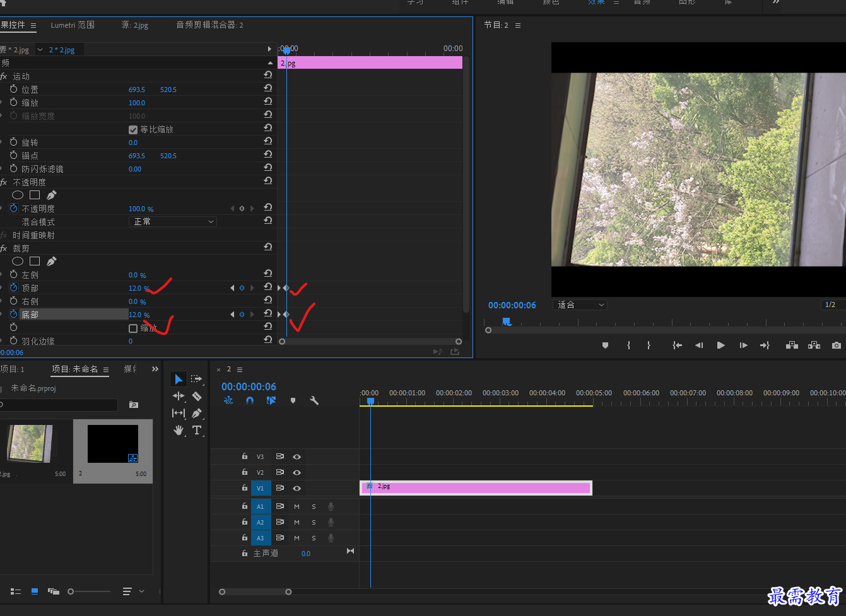Select the Hand tool
Viewport: 846px width, 616px height.
(179, 430)
